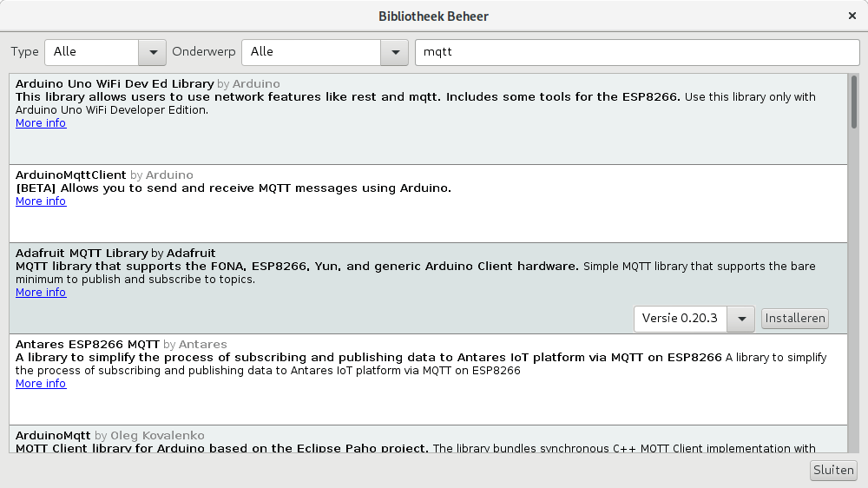This screenshot has width=868, height=488.
Task: Open More info for ArduinoMqttClient
Action: (x=41, y=201)
